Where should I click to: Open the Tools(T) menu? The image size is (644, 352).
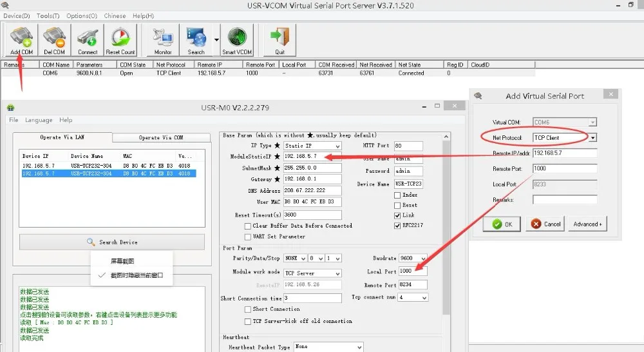click(x=48, y=15)
